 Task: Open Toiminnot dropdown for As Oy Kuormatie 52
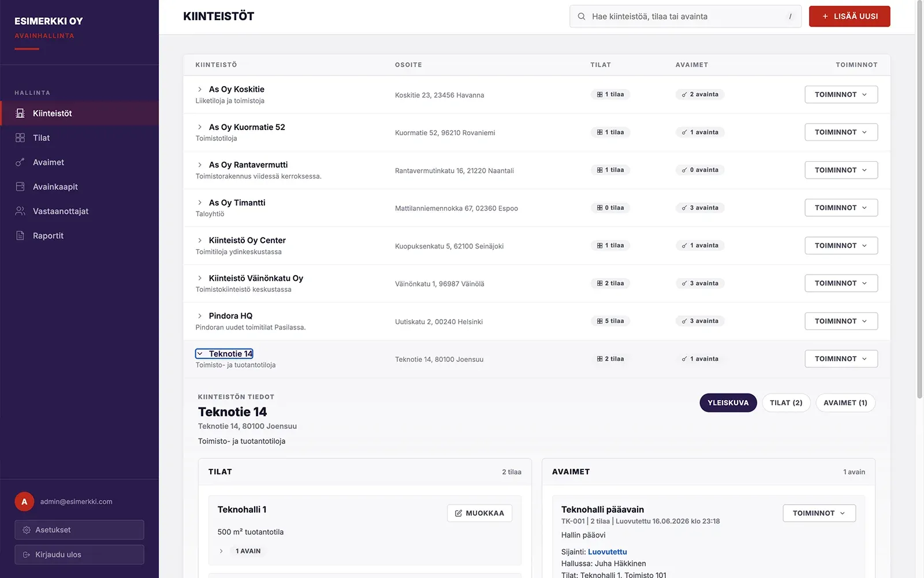click(x=841, y=132)
